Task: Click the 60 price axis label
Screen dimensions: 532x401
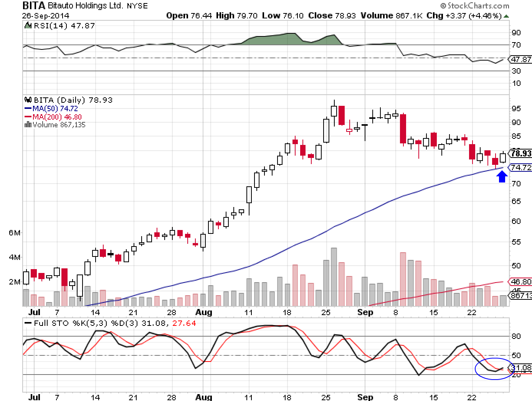Action: (x=516, y=221)
